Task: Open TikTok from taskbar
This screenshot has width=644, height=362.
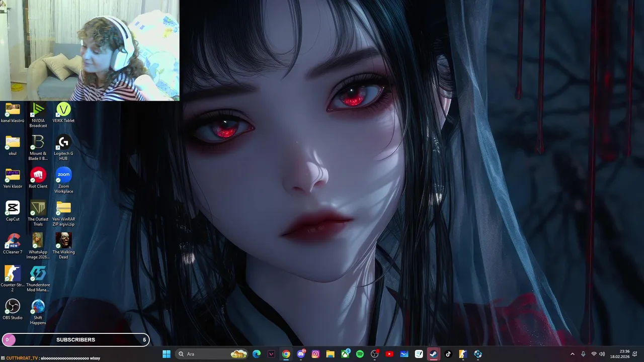Action: coord(448,354)
